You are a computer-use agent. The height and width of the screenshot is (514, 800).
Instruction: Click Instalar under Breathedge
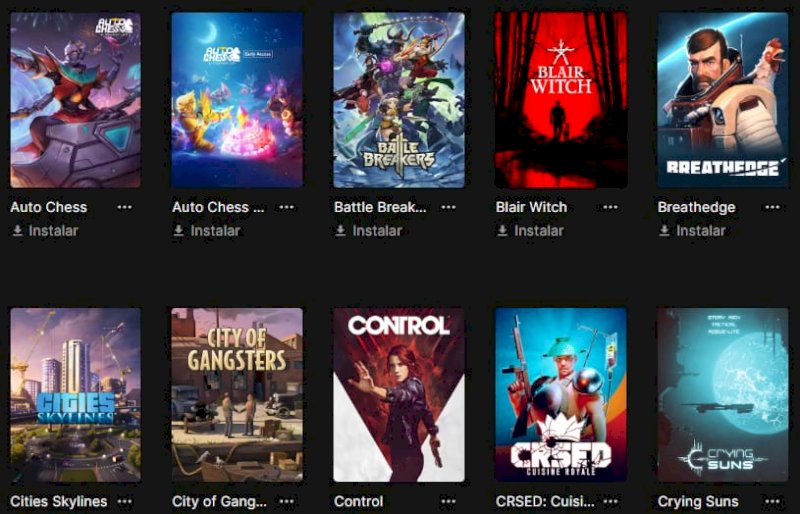point(692,231)
